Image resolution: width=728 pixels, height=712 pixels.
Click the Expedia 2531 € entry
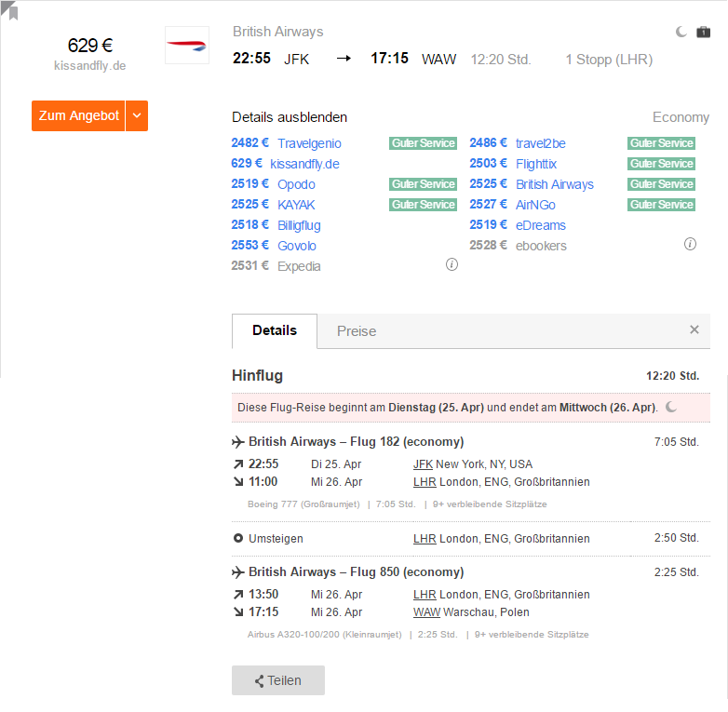(x=276, y=266)
